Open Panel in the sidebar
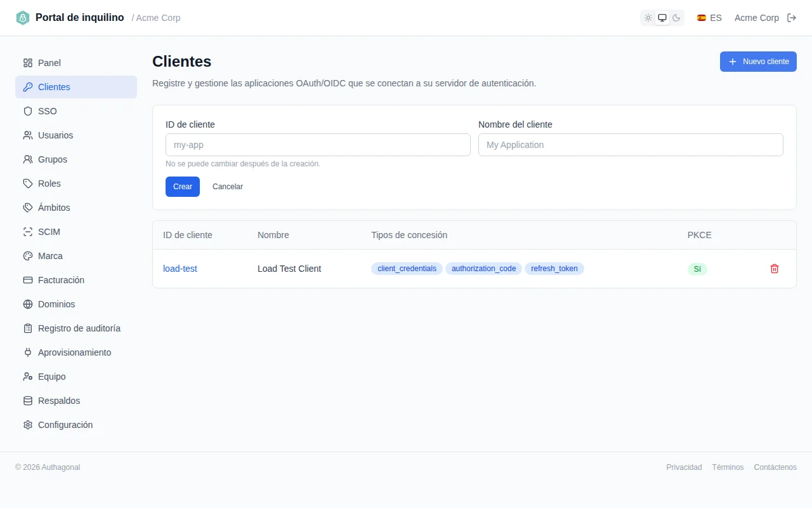 coord(76,63)
